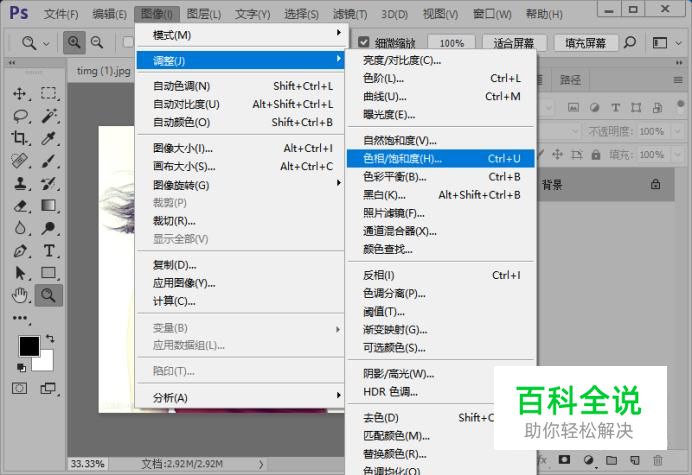The height and width of the screenshot is (475, 692).
Task: Open the 文件(F) menu
Action: [x=61, y=14]
